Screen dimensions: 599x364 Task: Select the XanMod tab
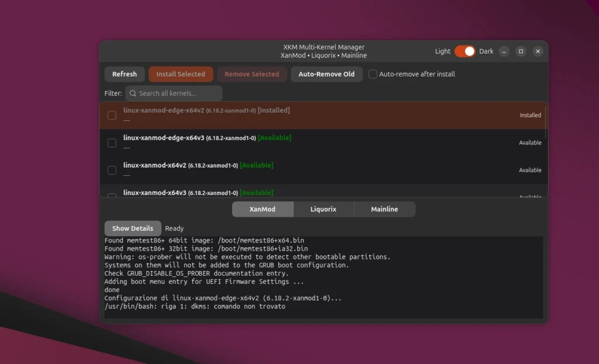click(263, 209)
